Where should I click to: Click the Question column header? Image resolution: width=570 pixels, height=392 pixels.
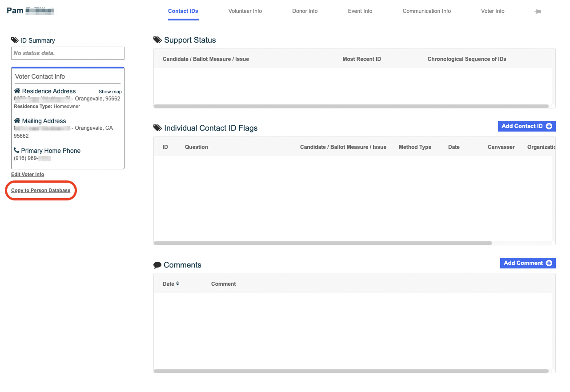tap(196, 147)
